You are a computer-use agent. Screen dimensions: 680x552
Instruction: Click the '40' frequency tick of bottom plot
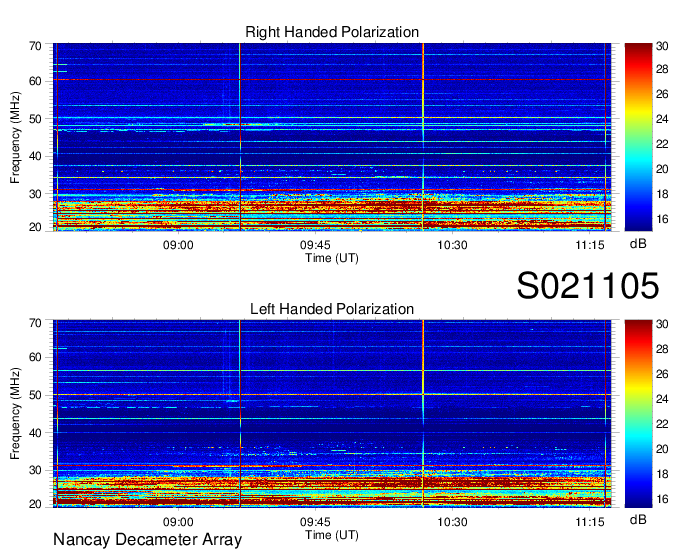tap(36, 433)
